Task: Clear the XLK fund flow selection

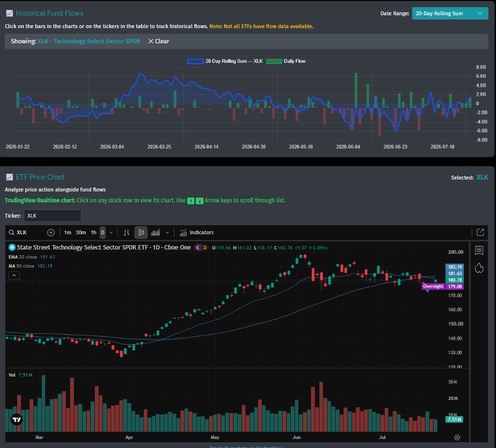Action: (x=159, y=41)
